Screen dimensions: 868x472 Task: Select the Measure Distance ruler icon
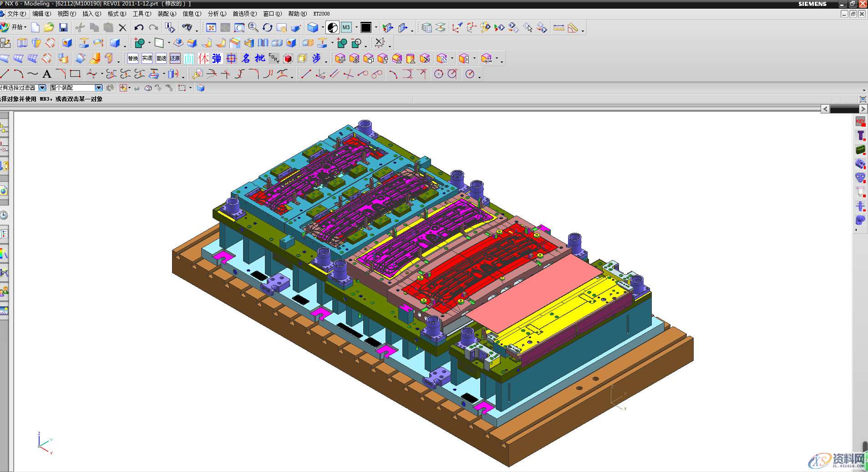(x=558, y=28)
